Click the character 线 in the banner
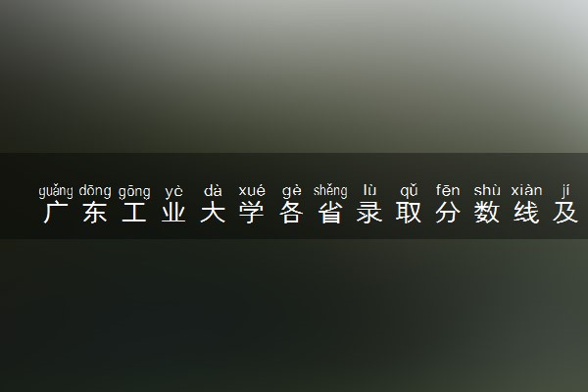This screenshot has height=392, width=588. click(x=526, y=213)
